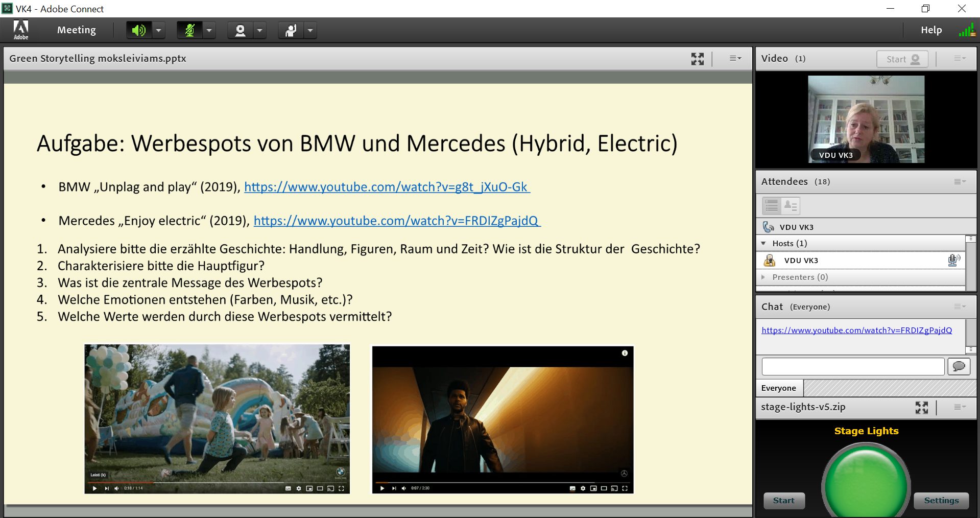Open the Help menu

(931, 30)
